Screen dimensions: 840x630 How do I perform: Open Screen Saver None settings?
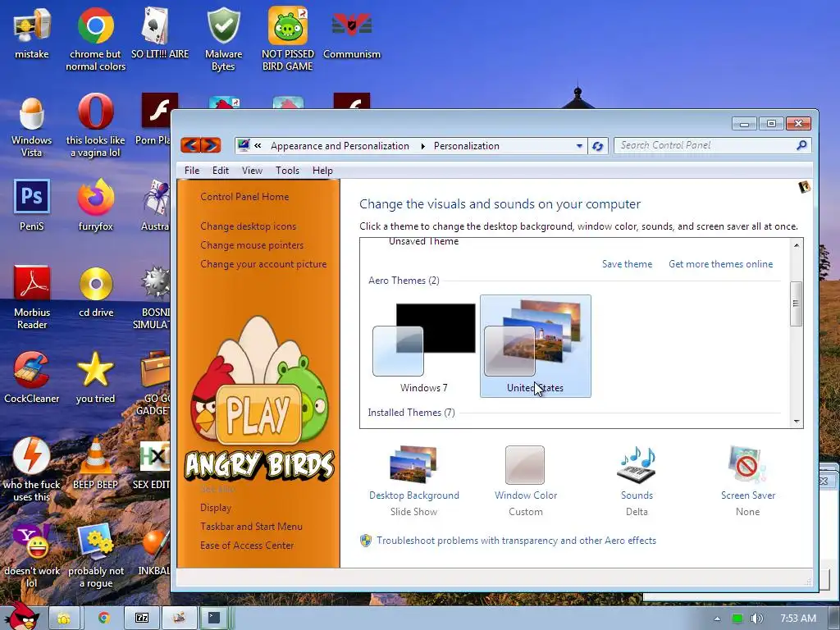click(748, 480)
